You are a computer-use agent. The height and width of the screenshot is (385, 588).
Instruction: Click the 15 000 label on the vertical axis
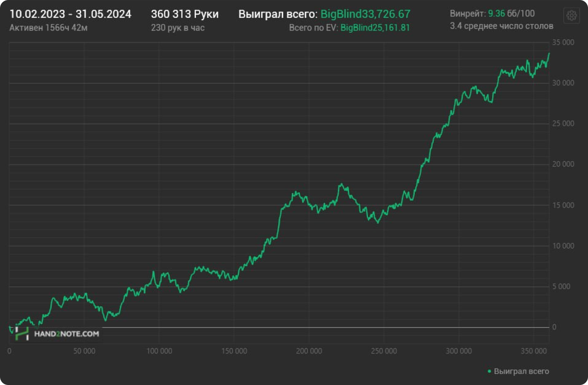[x=563, y=205]
